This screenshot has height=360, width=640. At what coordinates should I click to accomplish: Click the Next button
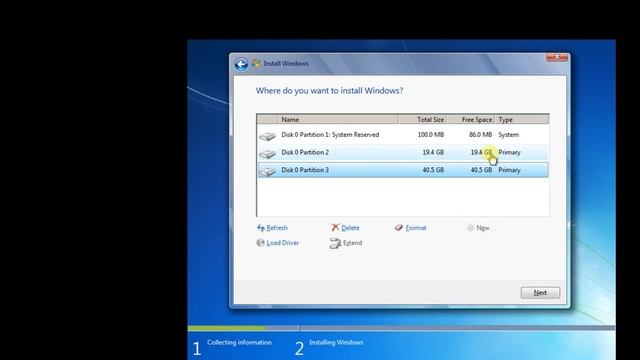pyautogui.click(x=540, y=293)
